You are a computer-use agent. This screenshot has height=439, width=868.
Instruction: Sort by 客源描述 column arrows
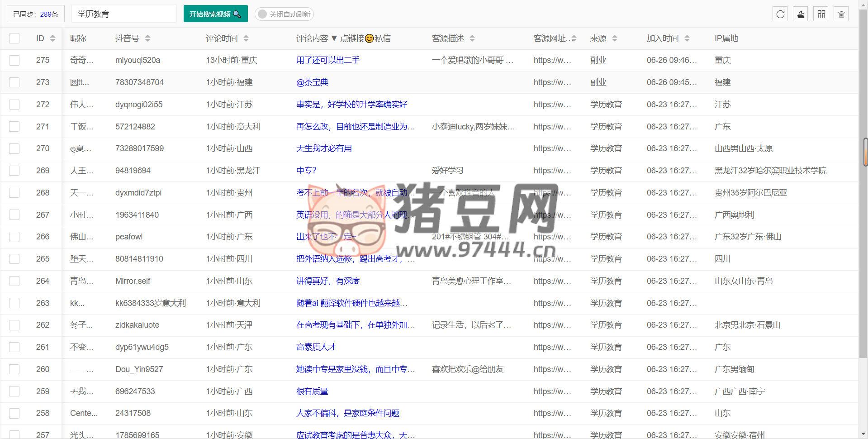472,38
